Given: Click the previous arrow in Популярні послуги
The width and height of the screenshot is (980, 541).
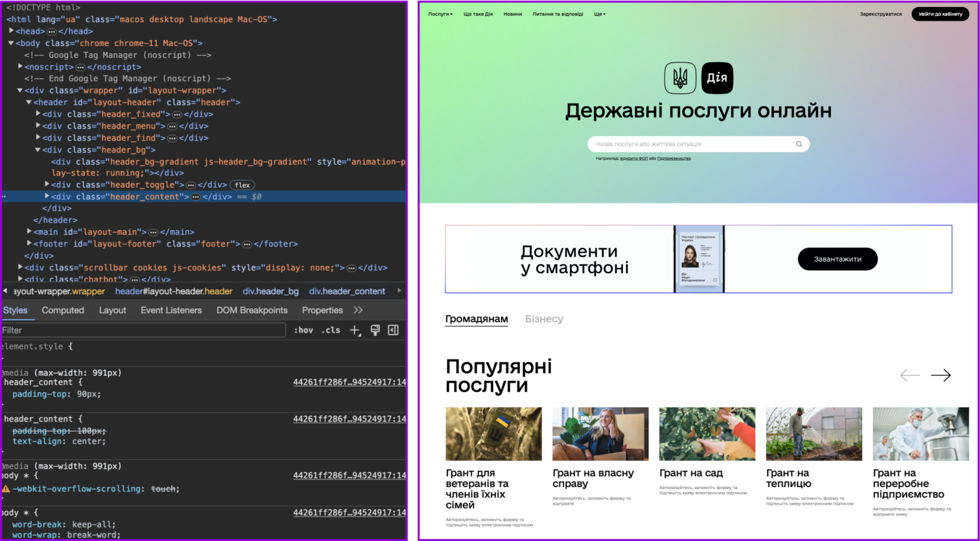Looking at the screenshot, I should pyautogui.click(x=909, y=375).
